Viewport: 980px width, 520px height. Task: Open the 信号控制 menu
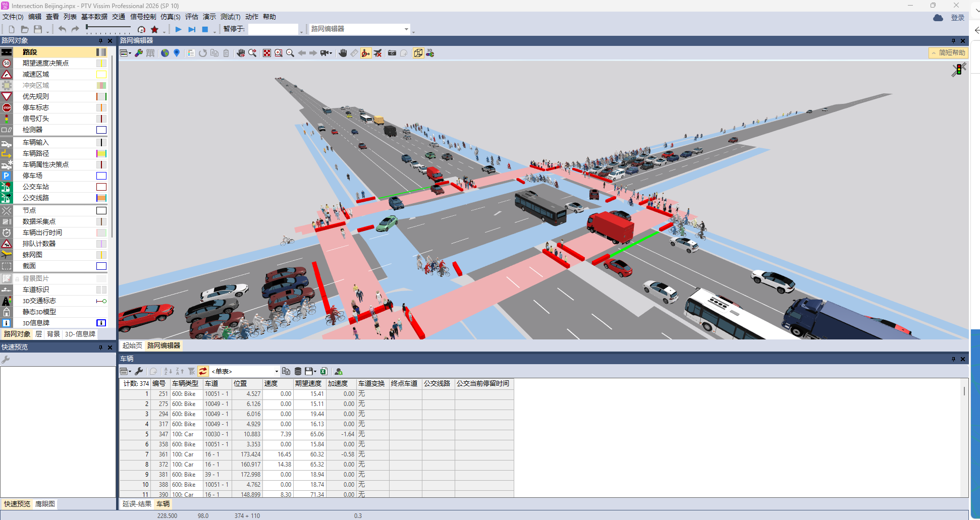(143, 17)
